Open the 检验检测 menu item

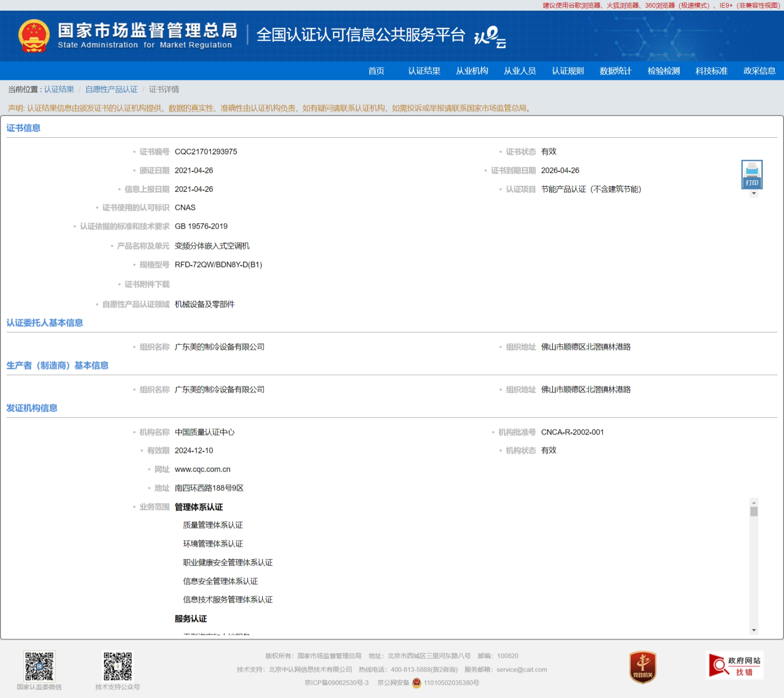coord(663,71)
